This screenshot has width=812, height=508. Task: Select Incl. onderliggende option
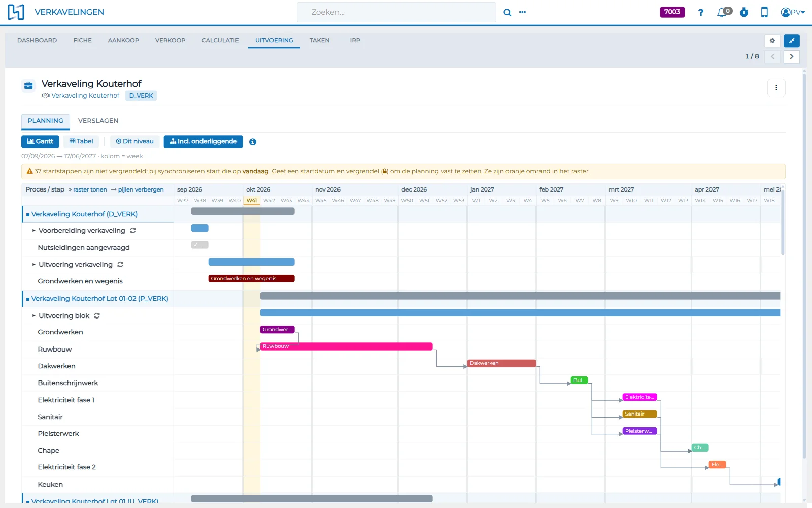coord(203,142)
